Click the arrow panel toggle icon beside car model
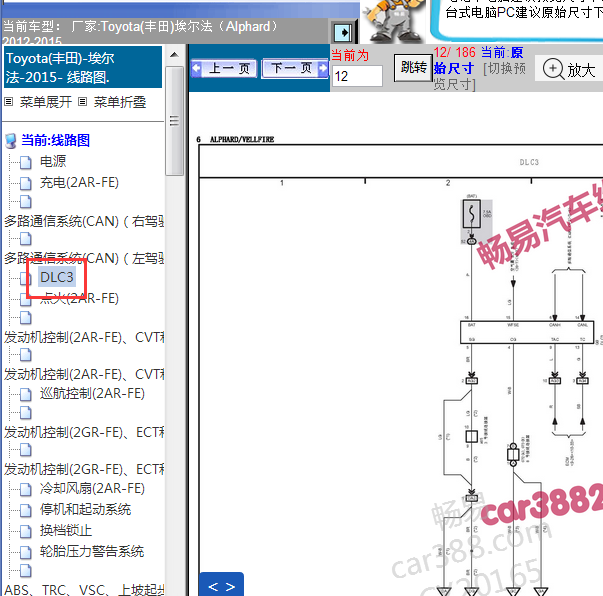Viewport: 603px width, 596px height. 343,32
